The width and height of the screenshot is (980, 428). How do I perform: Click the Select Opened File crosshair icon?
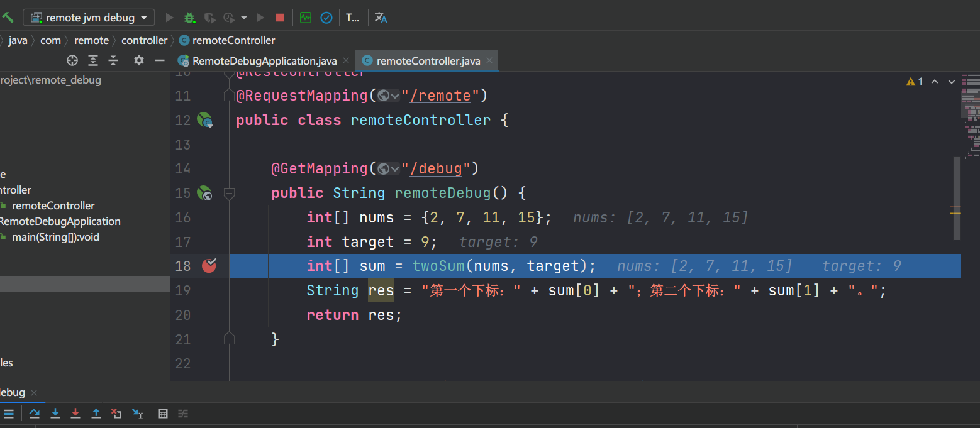(x=72, y=60)
